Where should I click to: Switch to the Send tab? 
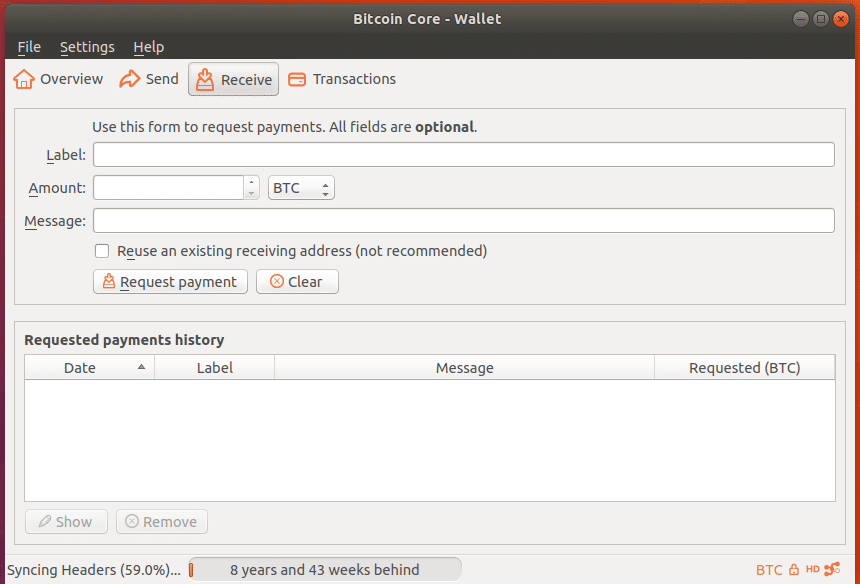149,79
